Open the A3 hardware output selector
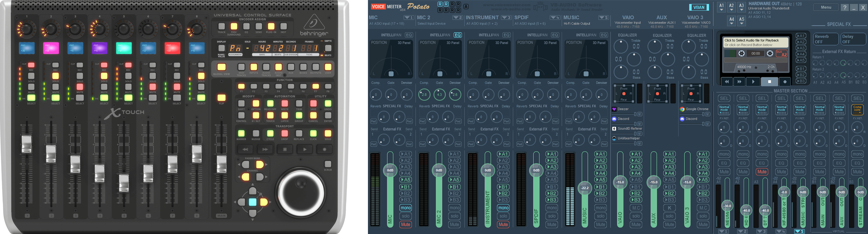 click(741, 7)
